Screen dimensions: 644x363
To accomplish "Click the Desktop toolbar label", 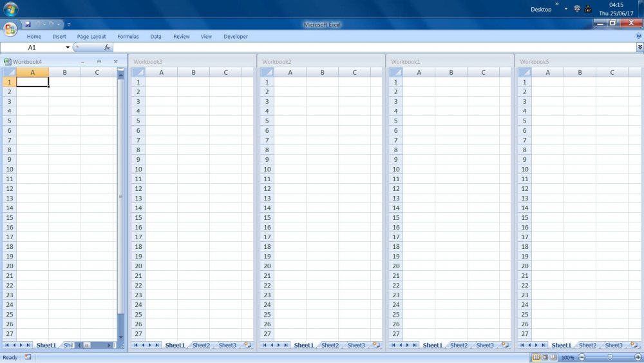I will click(541, 9).
